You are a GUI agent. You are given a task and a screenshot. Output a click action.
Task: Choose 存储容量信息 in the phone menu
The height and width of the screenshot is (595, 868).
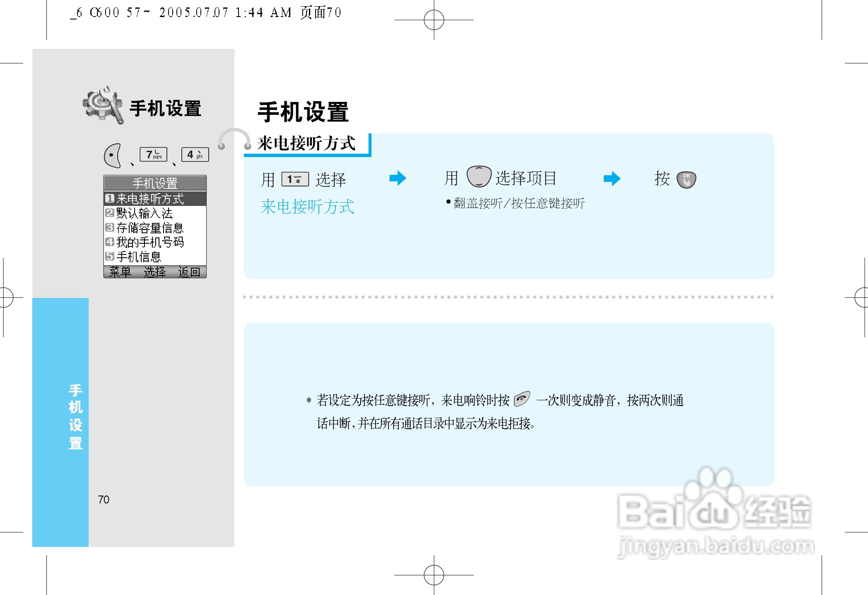coord(149,228)
